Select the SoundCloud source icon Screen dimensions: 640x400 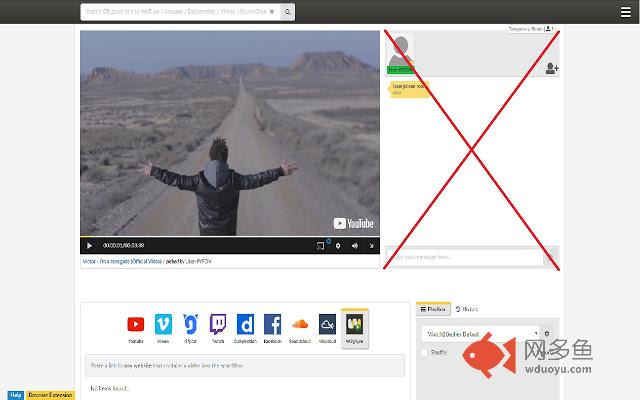click(300, 329)
